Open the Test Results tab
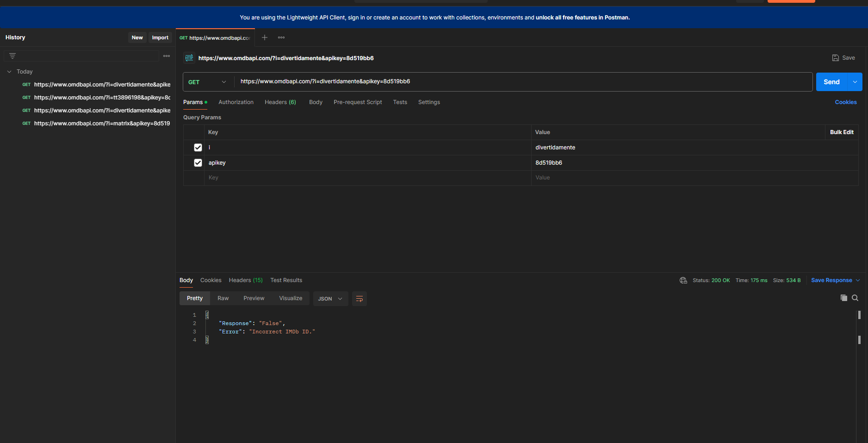 (x=286, y=280)
